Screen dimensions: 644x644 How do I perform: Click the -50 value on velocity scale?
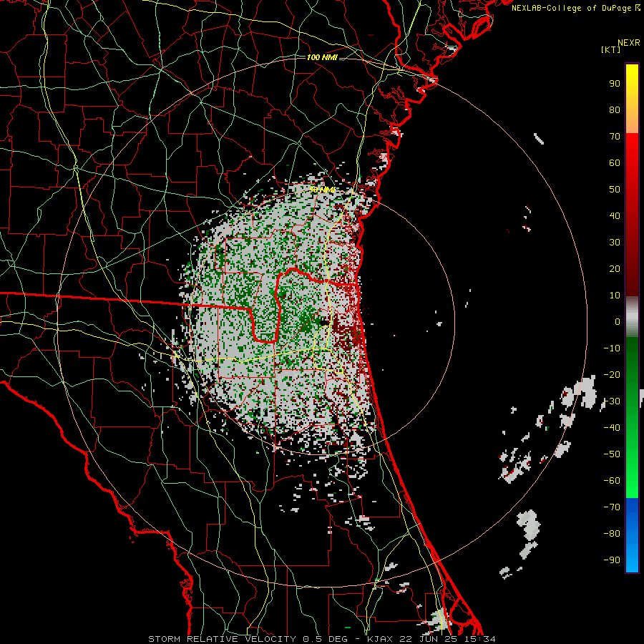612,454
